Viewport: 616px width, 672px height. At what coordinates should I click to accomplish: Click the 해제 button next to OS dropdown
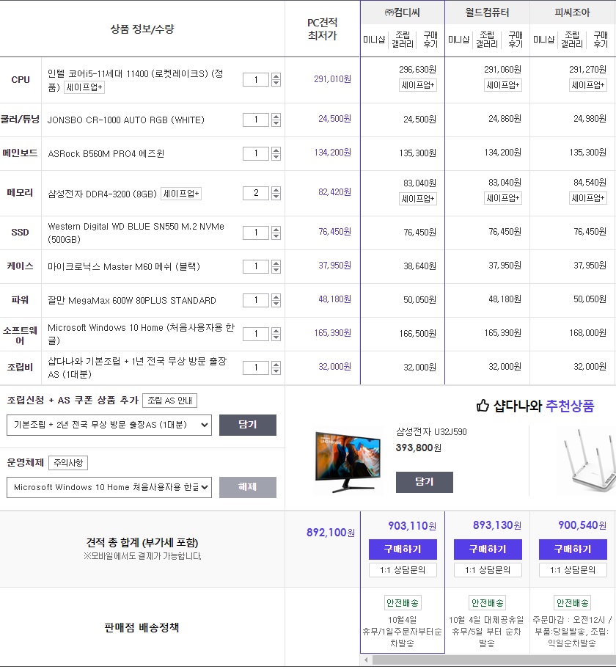click(x=248, y=487)
